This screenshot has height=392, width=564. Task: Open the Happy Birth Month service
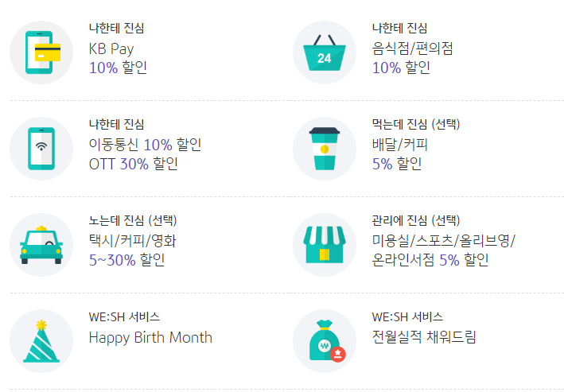(x=150, y=337)
